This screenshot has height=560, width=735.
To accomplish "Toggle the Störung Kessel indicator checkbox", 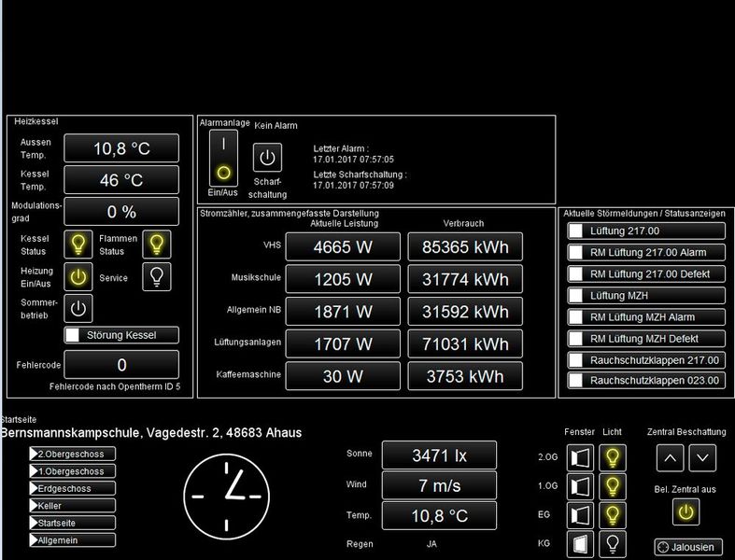I will coord(72,335).
